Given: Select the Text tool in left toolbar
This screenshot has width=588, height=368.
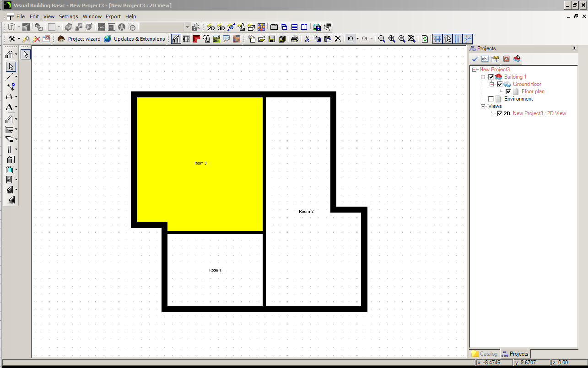Looking at the screenshot, I should (9, 108).
